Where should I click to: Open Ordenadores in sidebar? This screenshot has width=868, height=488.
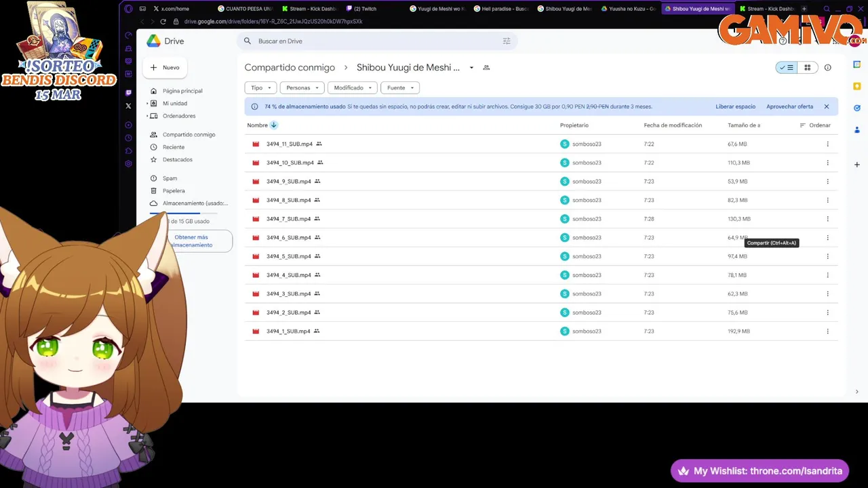179,116
